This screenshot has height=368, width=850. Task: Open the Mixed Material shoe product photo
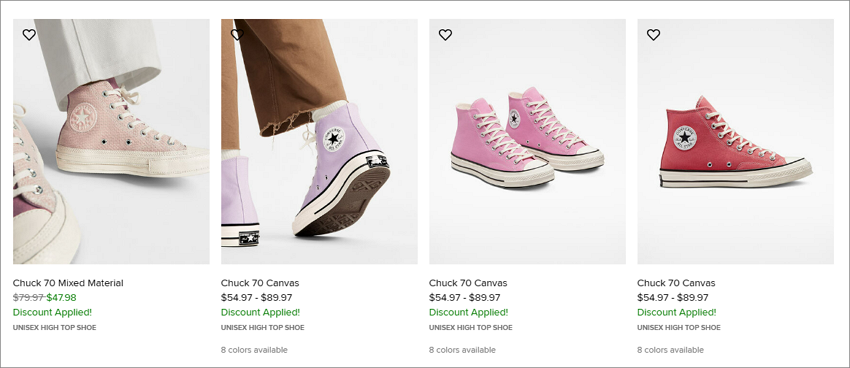(x=111, y=141)
